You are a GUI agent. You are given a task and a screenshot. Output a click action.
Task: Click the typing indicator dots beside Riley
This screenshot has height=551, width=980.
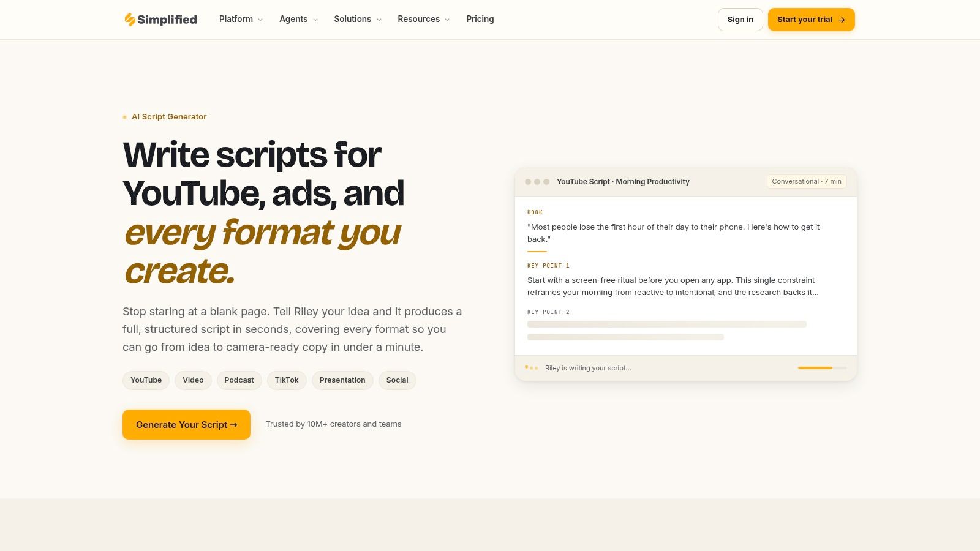(532, 367)
